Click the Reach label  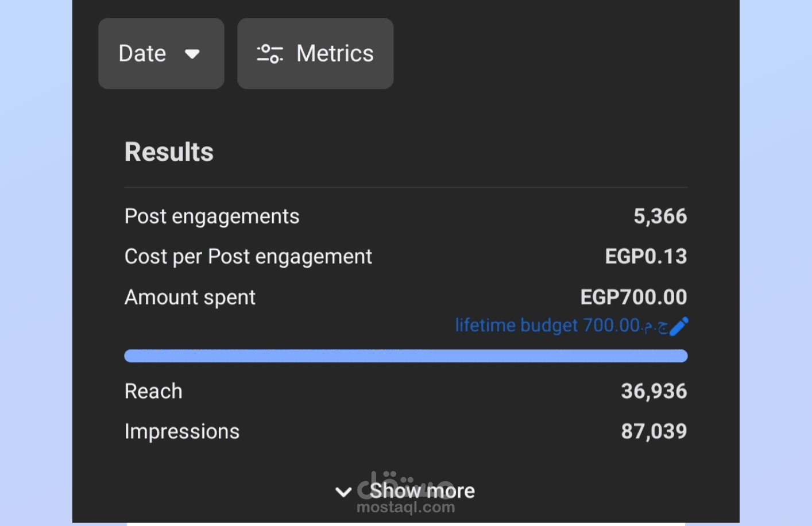point(153,392)
